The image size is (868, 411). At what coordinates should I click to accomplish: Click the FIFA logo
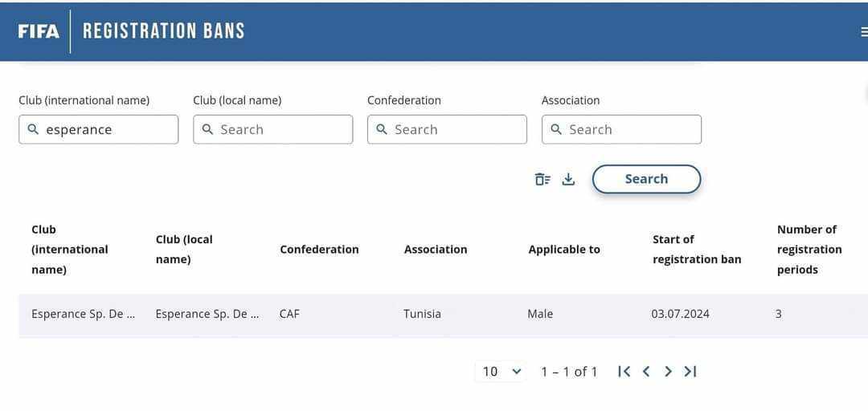[39, 31]
